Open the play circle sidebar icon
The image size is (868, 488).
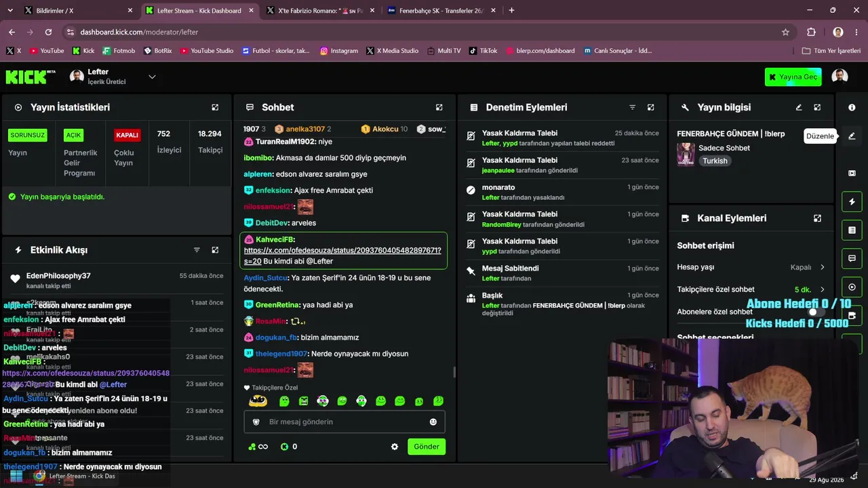852,287
